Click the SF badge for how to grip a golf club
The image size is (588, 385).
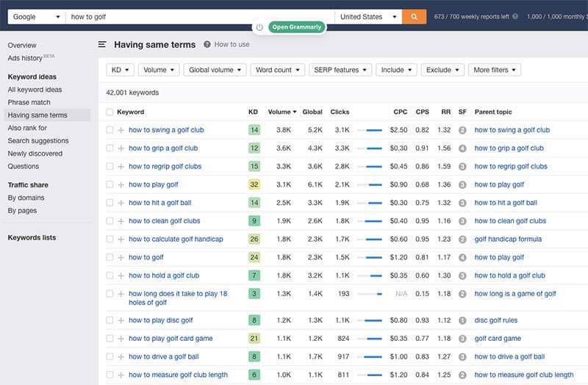coord(462,148)
